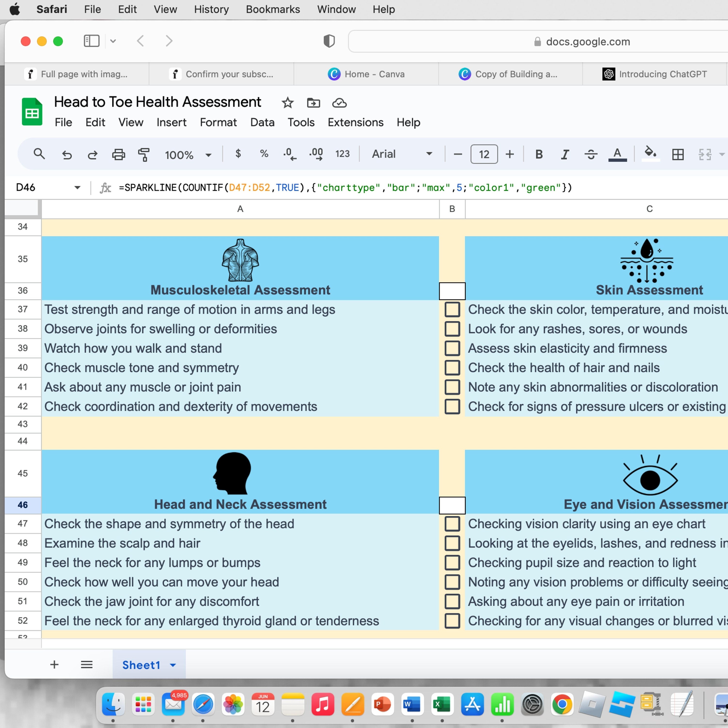This screenshot has height=728, width=728.
Task: Click the search menus magnifier icon
Action: tap(39, 154)
